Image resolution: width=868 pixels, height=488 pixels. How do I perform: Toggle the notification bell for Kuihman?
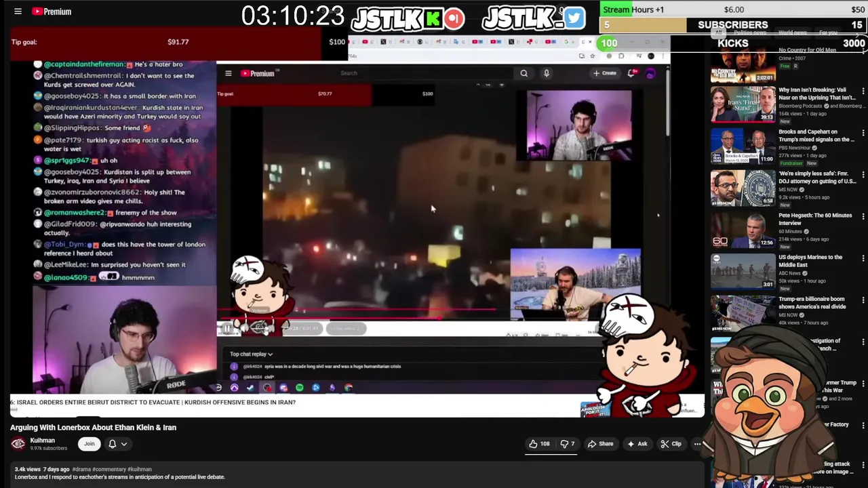point(113,444)
